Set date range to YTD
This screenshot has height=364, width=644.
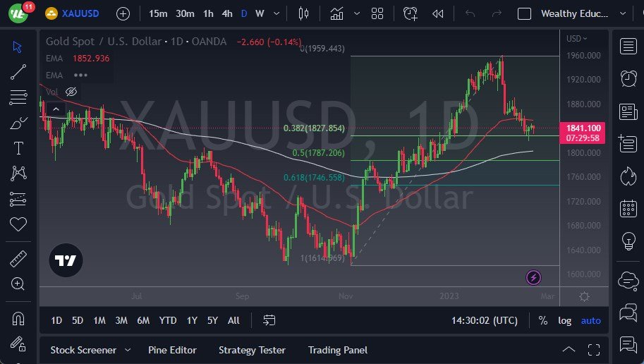168,320
